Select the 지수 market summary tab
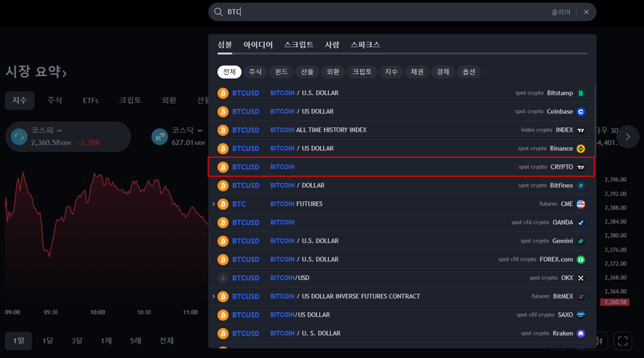 coord(20,101)
